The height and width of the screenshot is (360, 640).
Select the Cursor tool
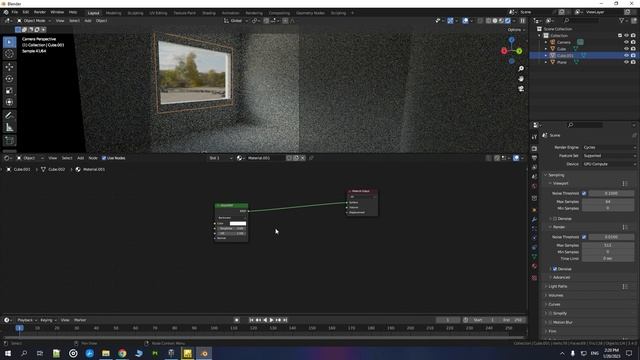click(9, 54)
